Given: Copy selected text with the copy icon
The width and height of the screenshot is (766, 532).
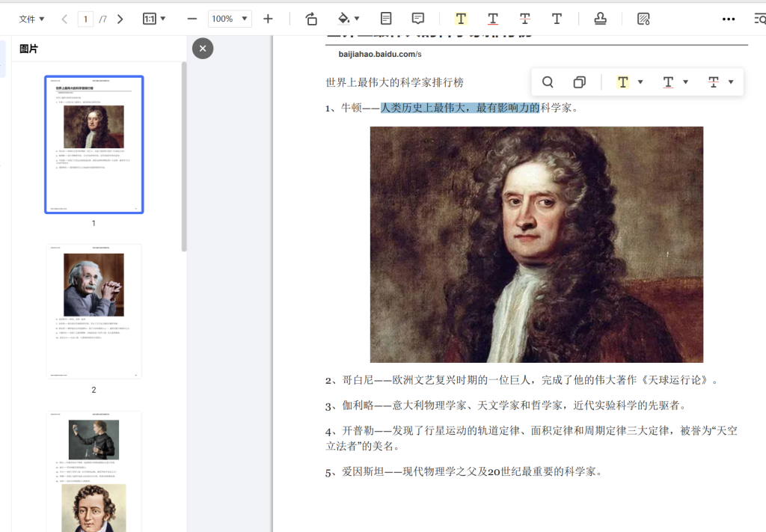Looking at the screenshot, I should coord(580,82).
